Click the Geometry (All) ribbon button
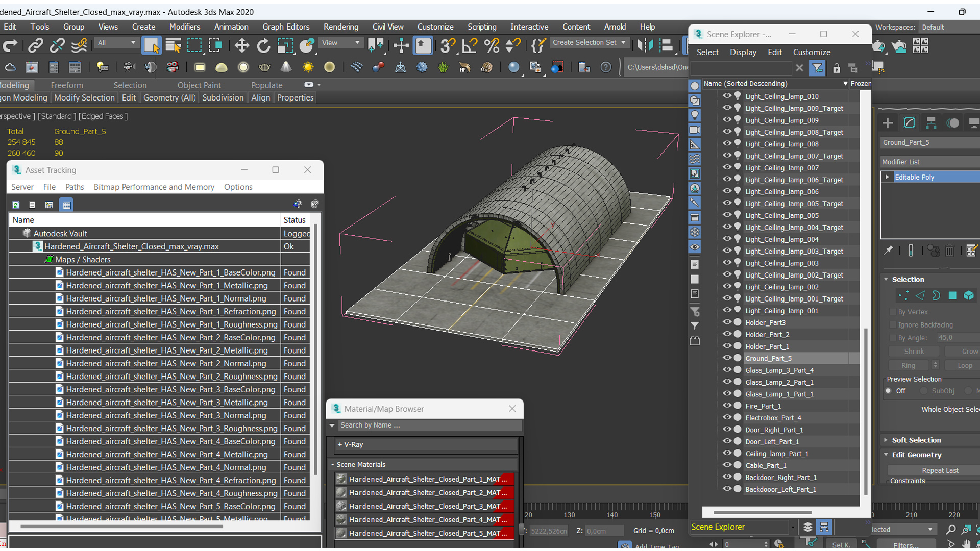 [169, 97]
